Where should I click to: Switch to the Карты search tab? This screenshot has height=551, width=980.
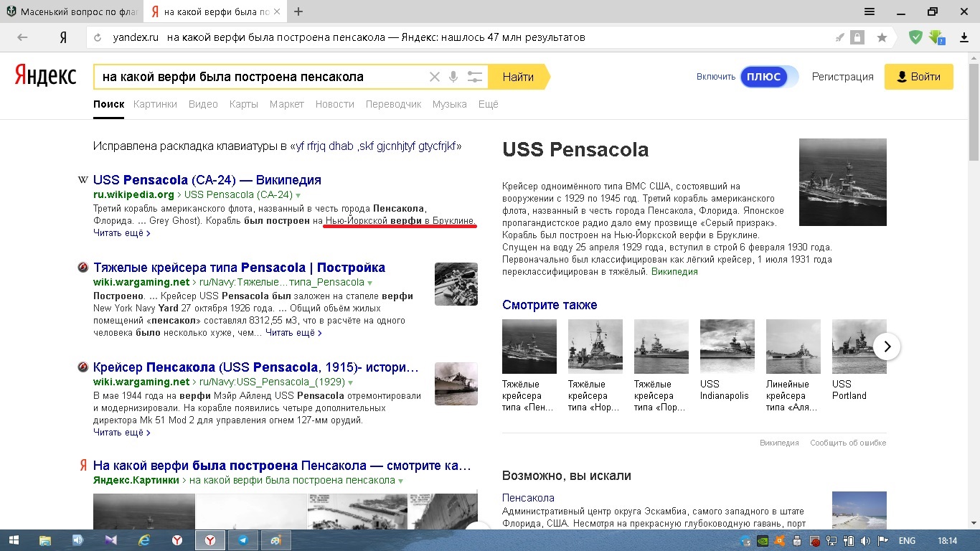[x=244, y=104]
